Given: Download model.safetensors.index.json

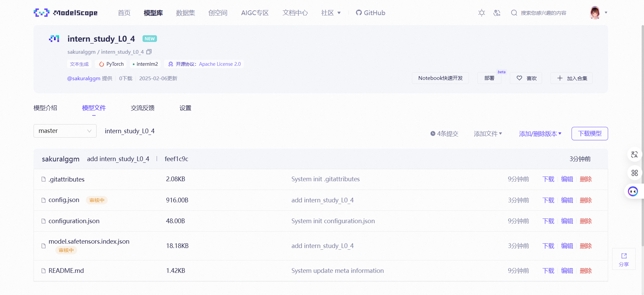Looking at the screenshot, I should click(548, 246).
